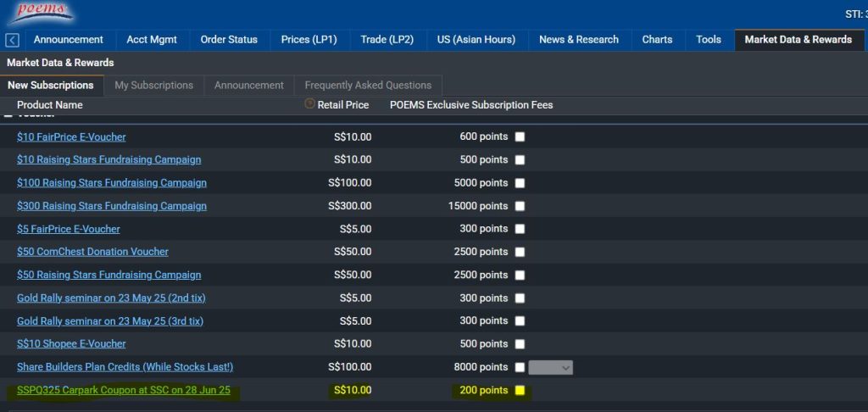This screenshot has height=412, width=868.
Task: Go to the My Subscriptions tab
Action: tap(153, 86)
